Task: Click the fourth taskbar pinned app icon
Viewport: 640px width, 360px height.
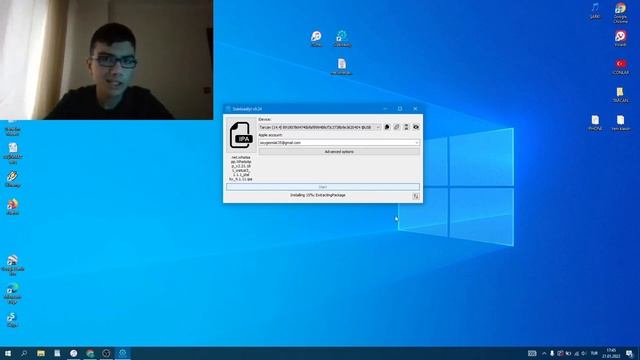Action: click(57, 353)
